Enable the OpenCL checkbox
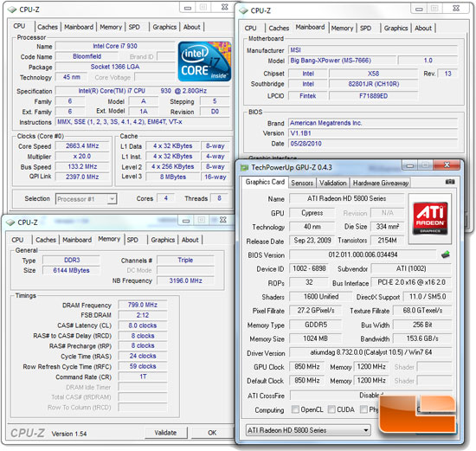 coord(295,409)
